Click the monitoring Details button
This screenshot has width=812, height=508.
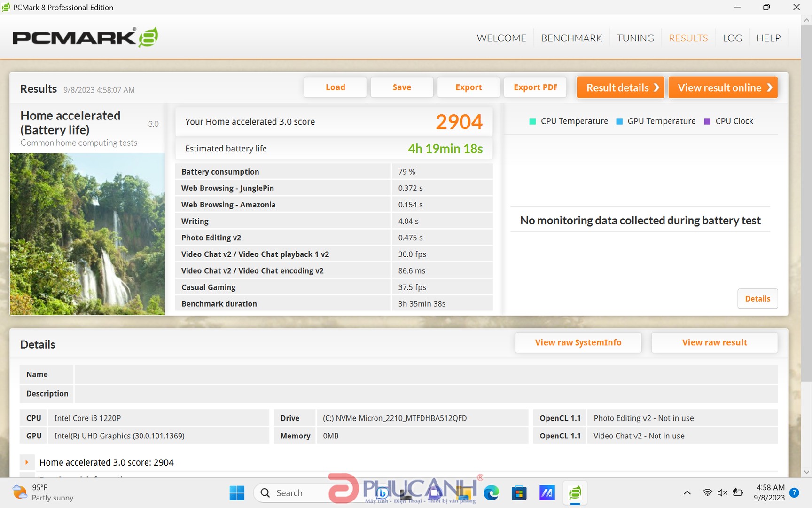[757, 299]
